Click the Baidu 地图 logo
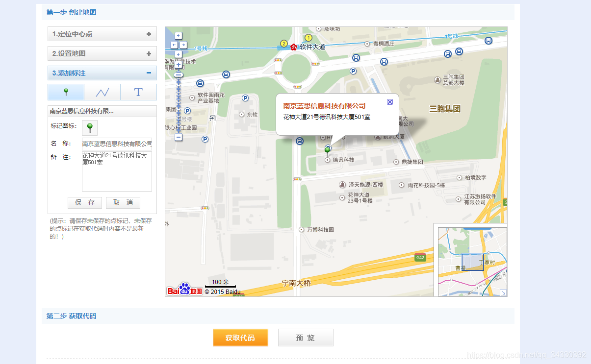This screenshot has width=591, height=364. [x=185, y=290]
